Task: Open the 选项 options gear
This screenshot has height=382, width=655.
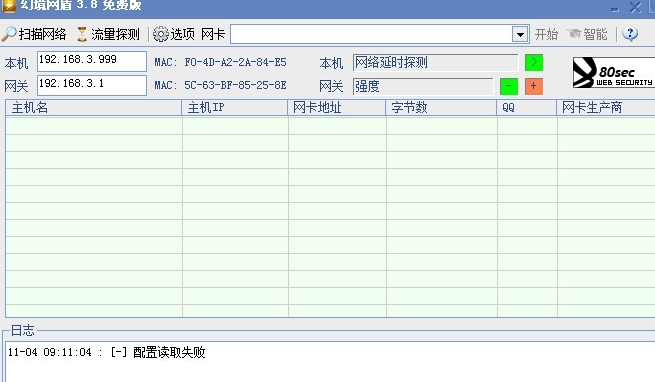Action: coord(174,34)
